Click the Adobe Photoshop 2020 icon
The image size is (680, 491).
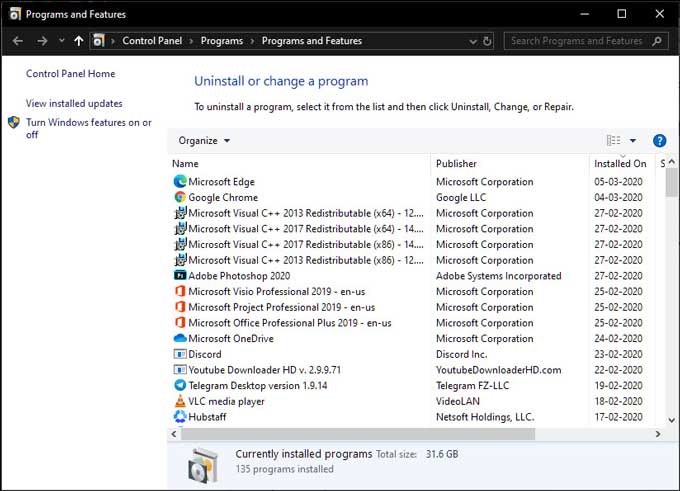pos(180,275)
